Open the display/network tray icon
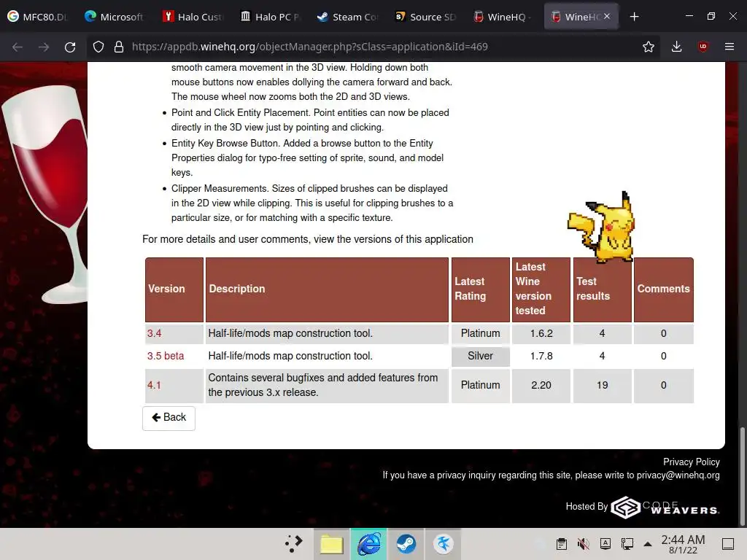The height and width of the screenshot is (560, 747). tap(627, 544)
